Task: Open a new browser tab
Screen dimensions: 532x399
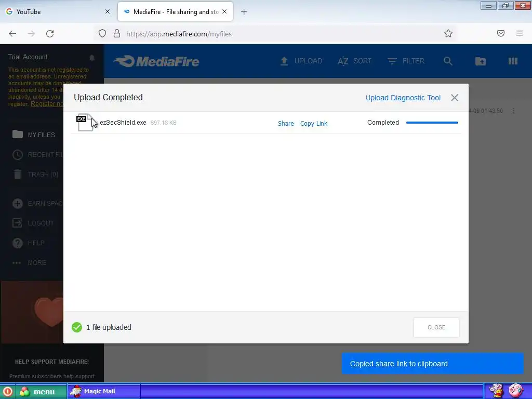Action: click(244, 12)
